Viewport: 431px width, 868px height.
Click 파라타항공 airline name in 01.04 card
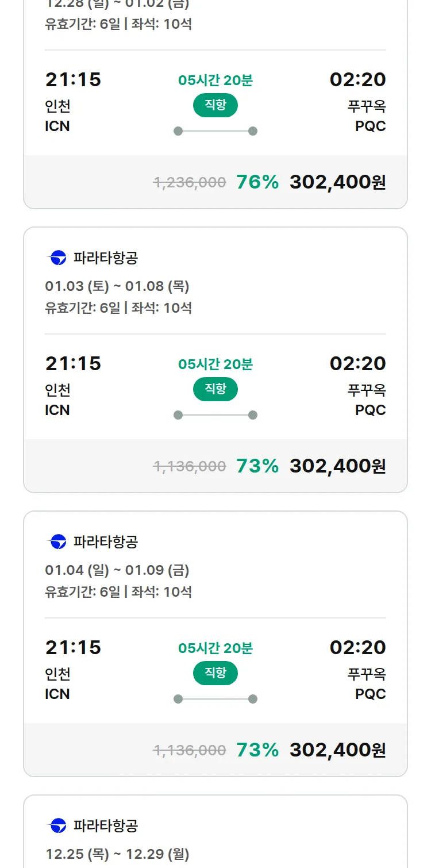tap(106, 542)
